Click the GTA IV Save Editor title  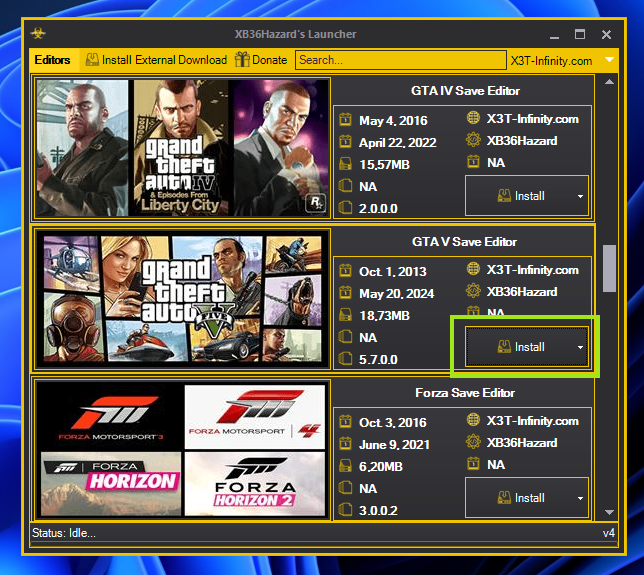pos(465,91)
